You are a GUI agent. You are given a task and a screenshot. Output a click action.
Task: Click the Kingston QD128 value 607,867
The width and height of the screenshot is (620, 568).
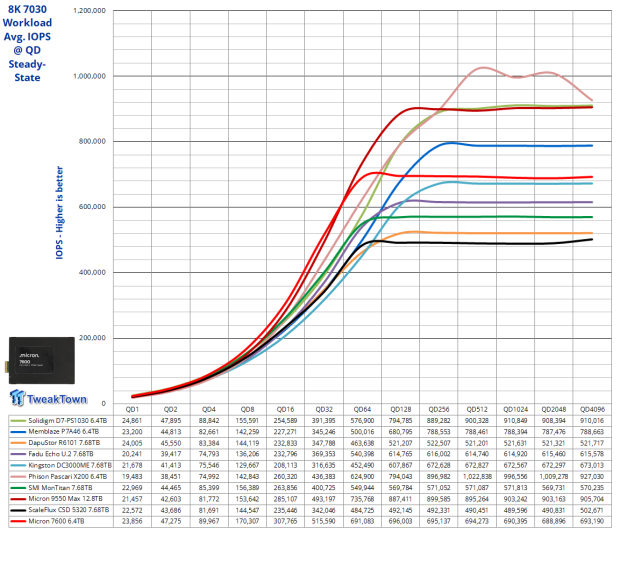[401, 466]
